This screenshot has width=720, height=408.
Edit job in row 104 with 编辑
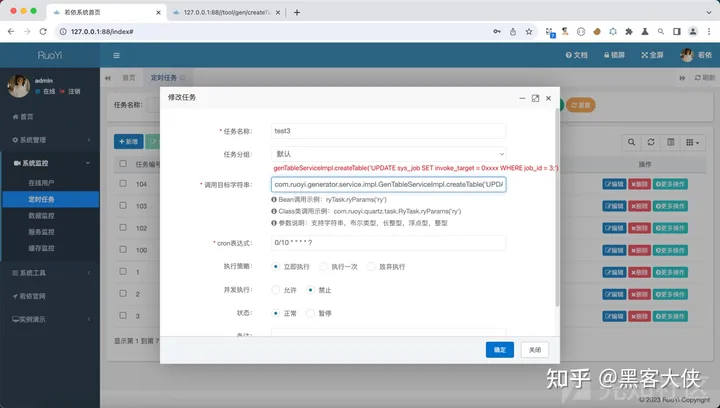tap(614, 184)
